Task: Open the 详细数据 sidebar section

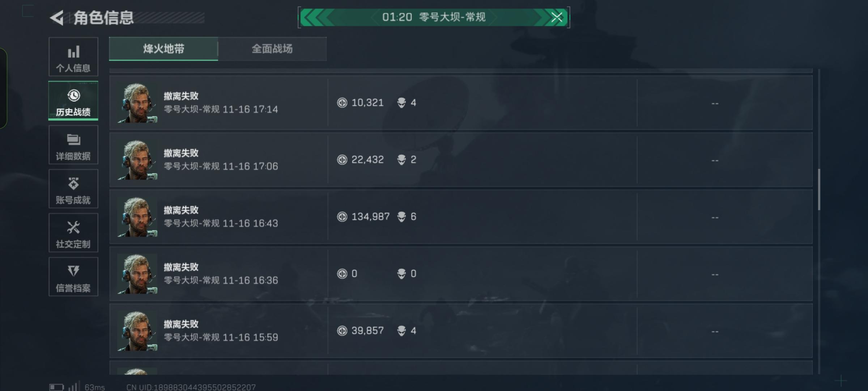Action: [x=73, y=145]
